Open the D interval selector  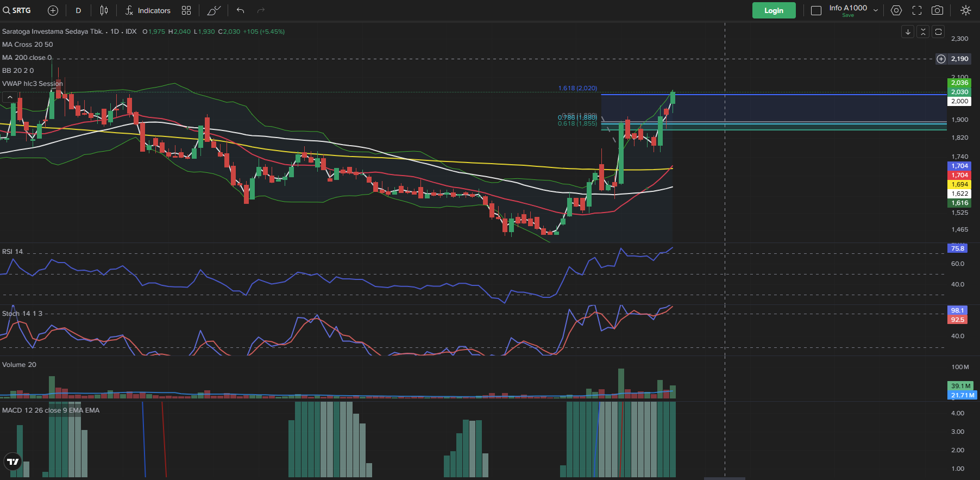pos(78,10)
